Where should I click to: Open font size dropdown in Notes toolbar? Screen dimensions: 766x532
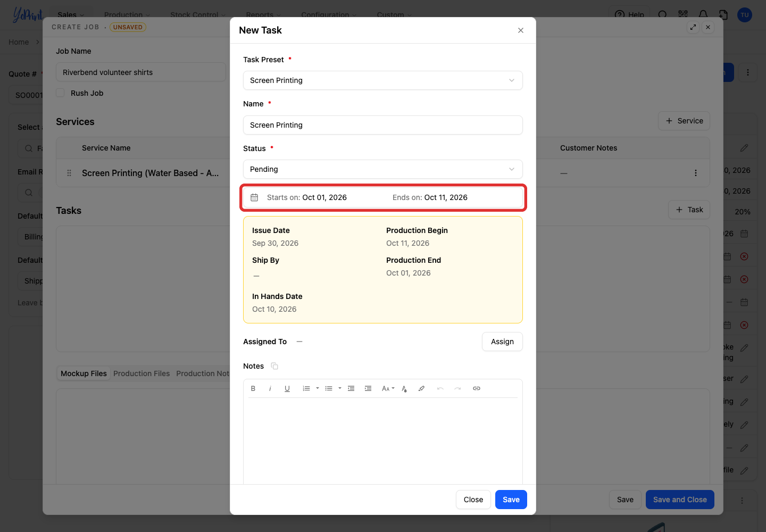[x=388, y=388]
